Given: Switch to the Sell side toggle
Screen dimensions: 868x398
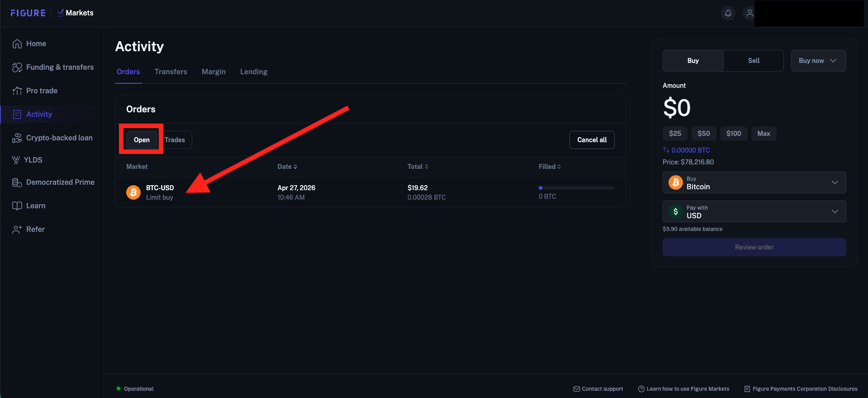Looking at the screenshot, I should click(x=754, y=61).
